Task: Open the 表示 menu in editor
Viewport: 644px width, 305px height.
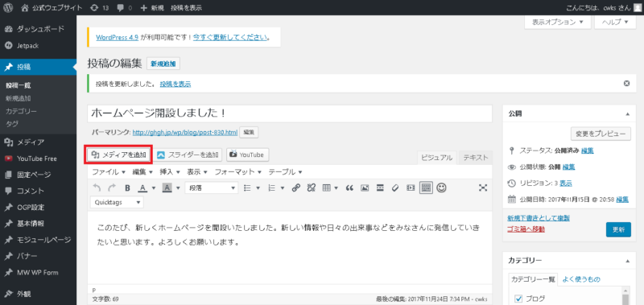Action: [197, 171]
